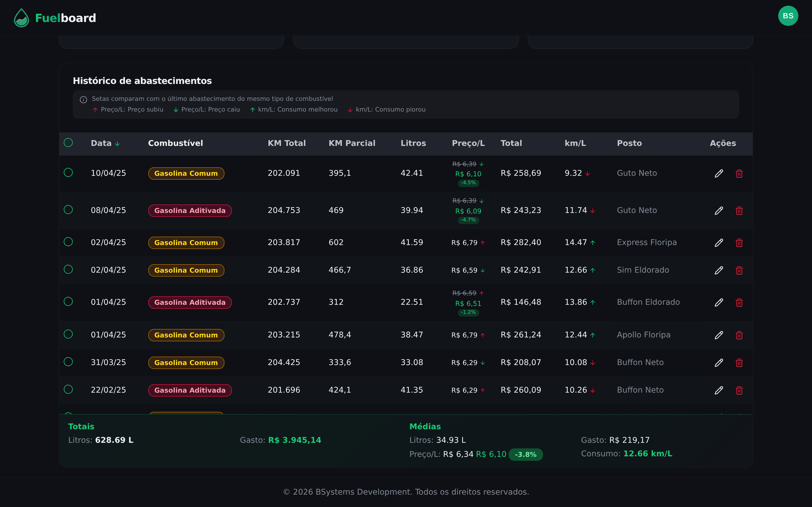Click the km/L column header
The image size is (812, 507).
coord(575,143)
